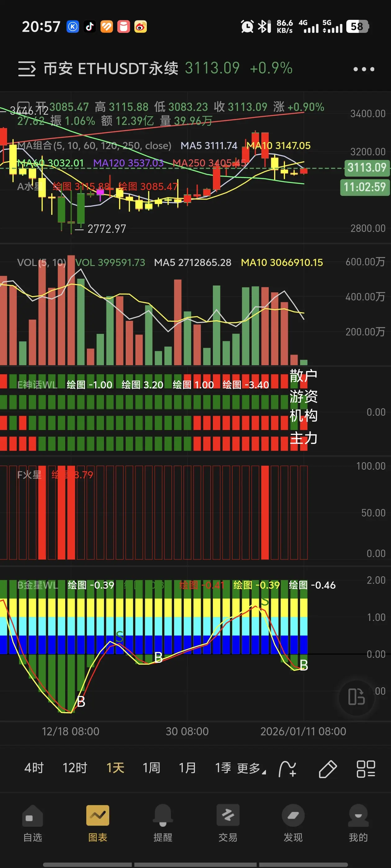391x868 pixels.
Task: Select the 12时 timeframe
Action: (x=75, y=768)
